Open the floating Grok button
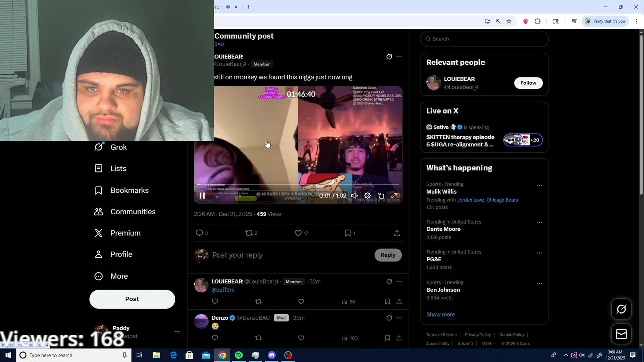 [x=621, y=309]
